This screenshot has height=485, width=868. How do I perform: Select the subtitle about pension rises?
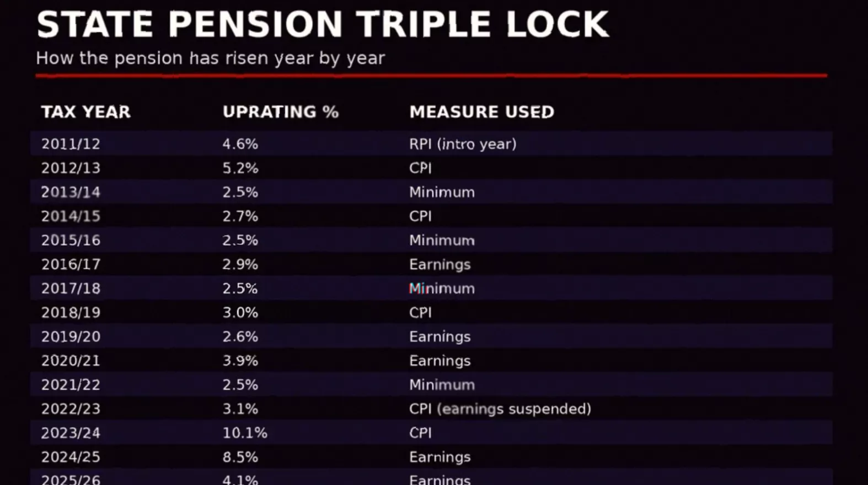click(x=210, y=58)
